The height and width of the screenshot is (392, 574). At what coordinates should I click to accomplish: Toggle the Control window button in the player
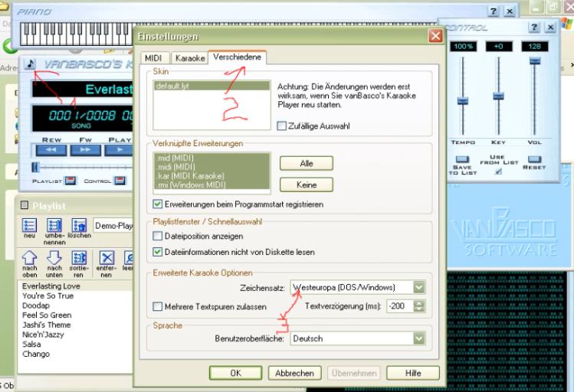[120, 181]
